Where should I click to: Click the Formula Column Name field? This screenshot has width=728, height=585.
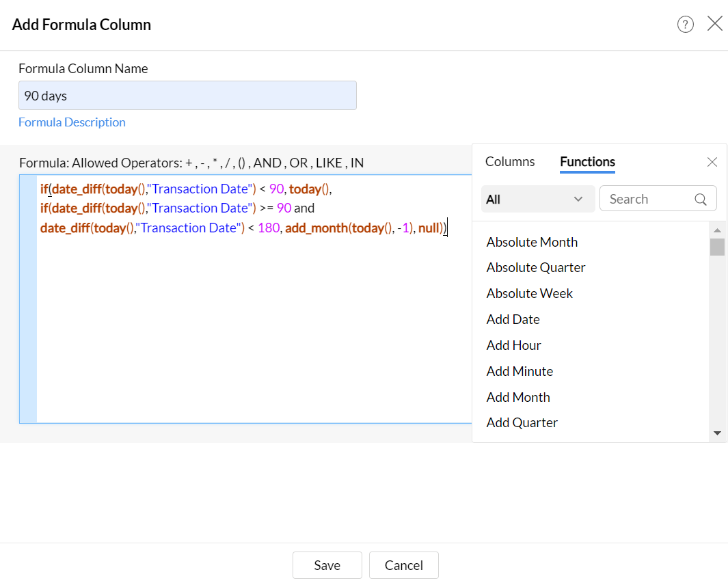[x=187, y=96]
